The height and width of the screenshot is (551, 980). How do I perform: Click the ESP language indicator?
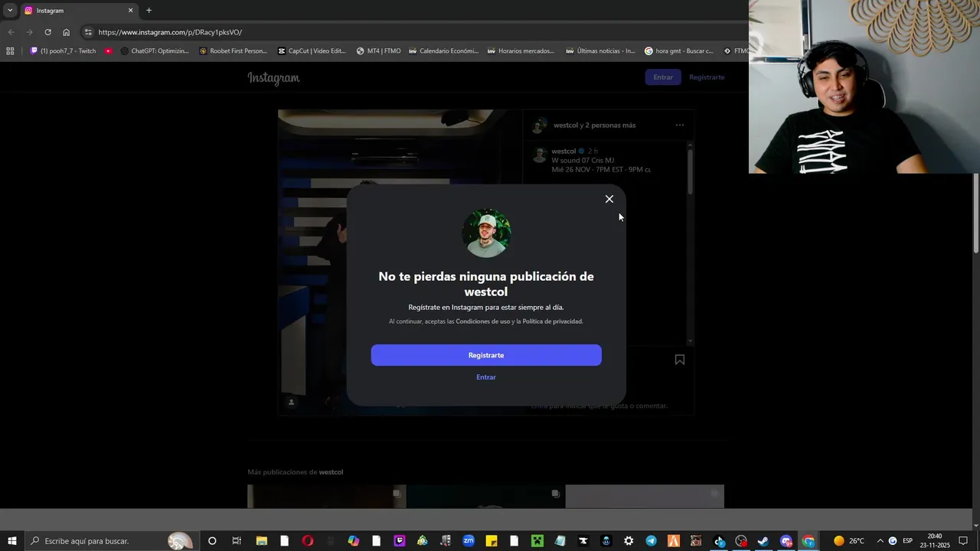[908, 541]
